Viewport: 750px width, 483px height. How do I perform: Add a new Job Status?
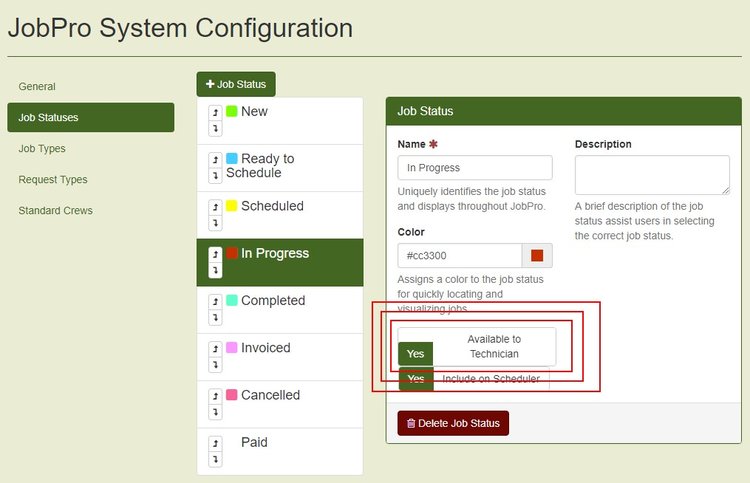(236, 85)
